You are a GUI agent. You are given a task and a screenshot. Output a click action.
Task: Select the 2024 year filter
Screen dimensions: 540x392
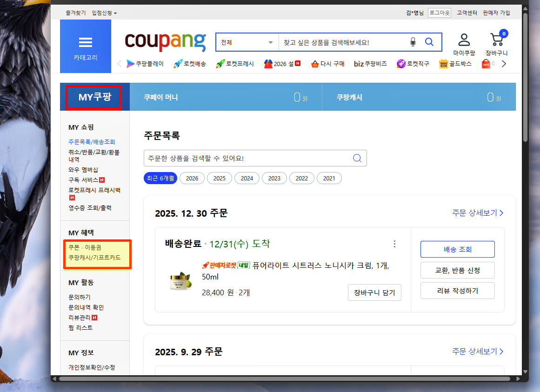click(247, 178)
